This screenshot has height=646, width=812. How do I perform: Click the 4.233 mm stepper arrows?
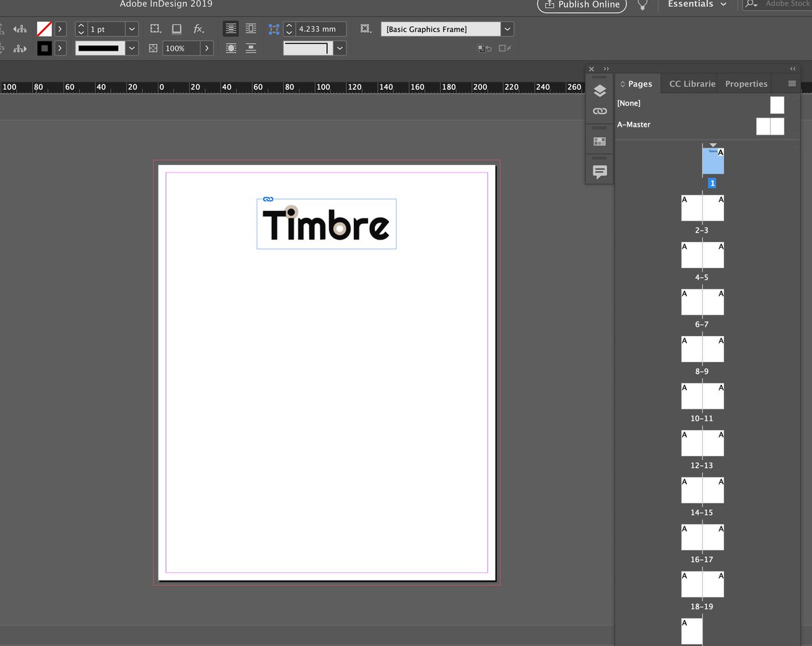[x=290, y=29]
